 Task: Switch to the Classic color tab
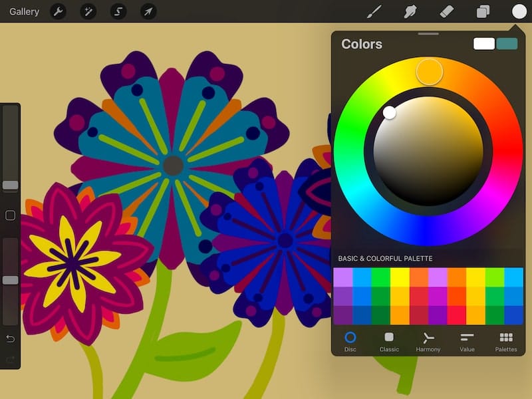tap(389, 342)
